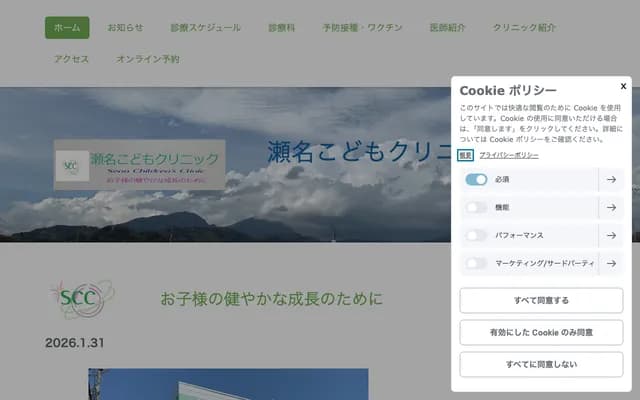
Task: Click the すべて同意する button
Action: click(541, 300)
